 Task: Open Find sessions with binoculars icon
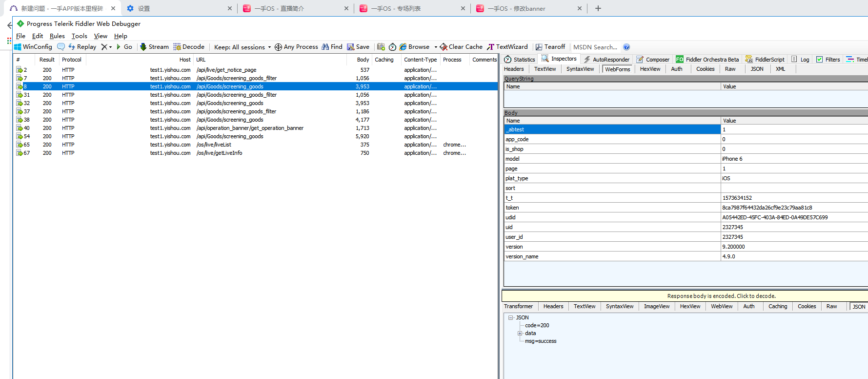point(332,47)
